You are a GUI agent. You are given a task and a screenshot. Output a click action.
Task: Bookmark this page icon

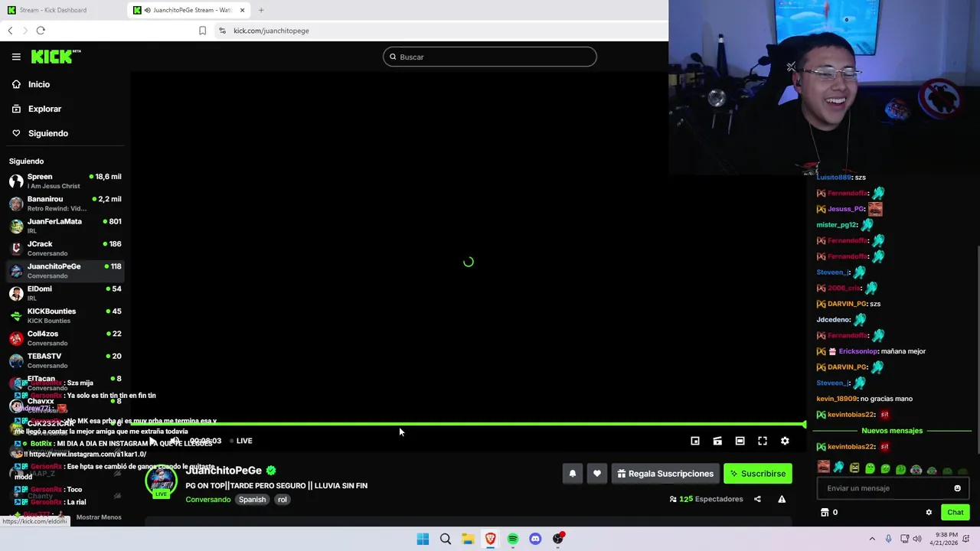pyautogui.click(x=202, y=31)
